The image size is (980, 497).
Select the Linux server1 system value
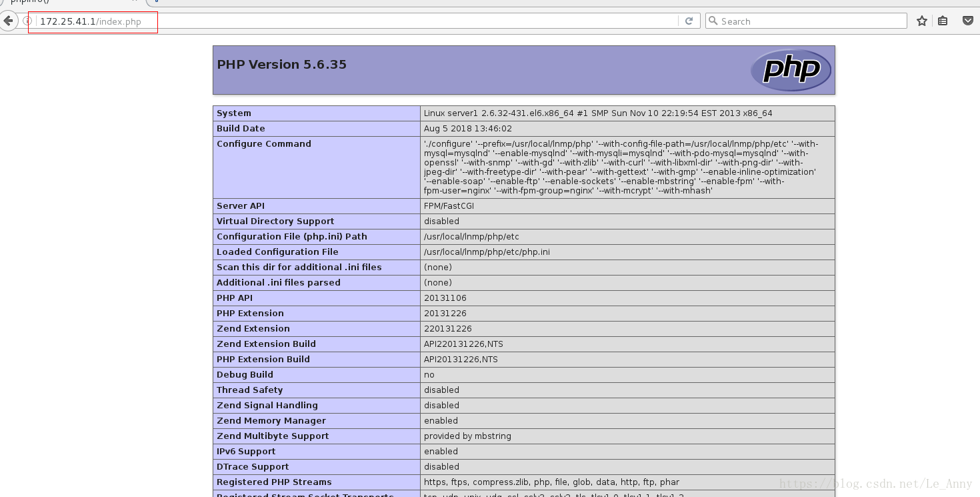[x=598, y=113]
